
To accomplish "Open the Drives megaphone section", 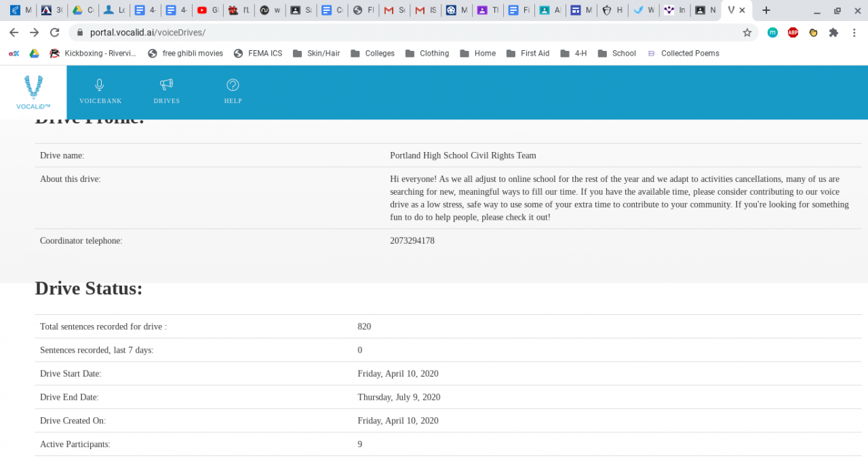I will point(166,92).
